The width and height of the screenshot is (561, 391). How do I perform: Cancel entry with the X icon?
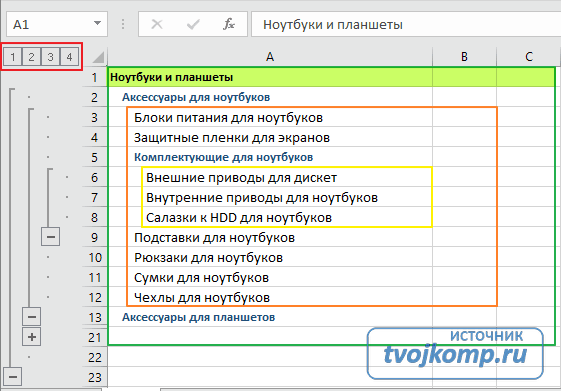tap(157, 24)
